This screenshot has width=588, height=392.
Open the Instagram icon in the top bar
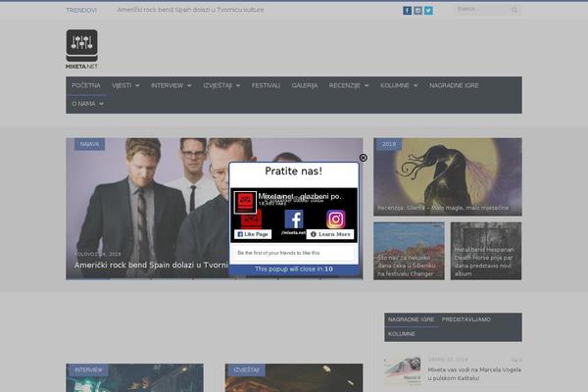pos(417,11)
